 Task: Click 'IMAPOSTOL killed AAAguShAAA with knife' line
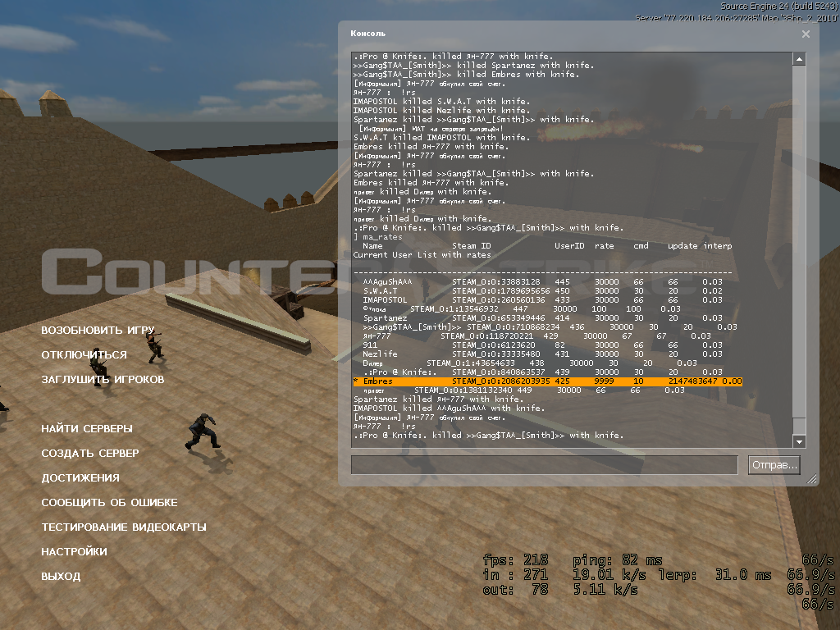click(449, 409)
